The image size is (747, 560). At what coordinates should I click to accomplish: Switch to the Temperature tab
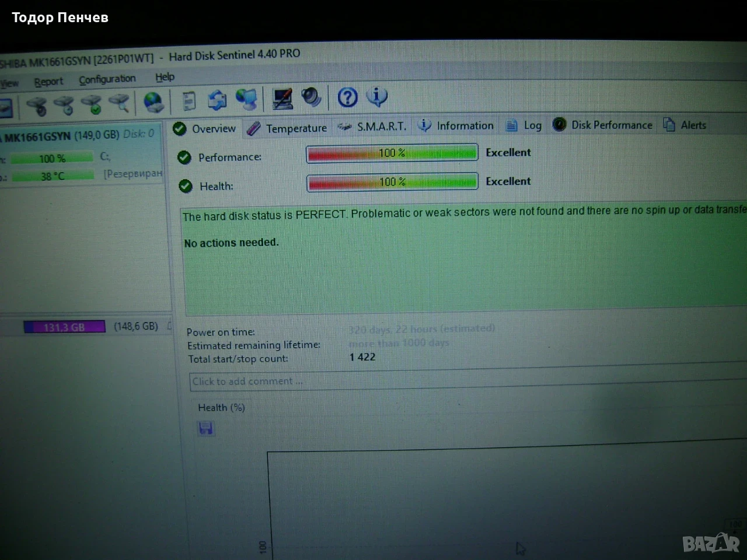(x=287, y=128)
